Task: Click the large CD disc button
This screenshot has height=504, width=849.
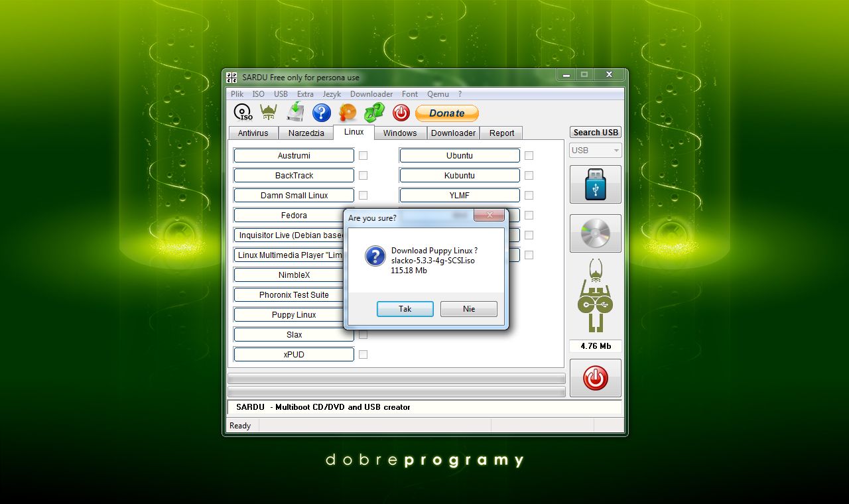Action: [x=596, y=233]
